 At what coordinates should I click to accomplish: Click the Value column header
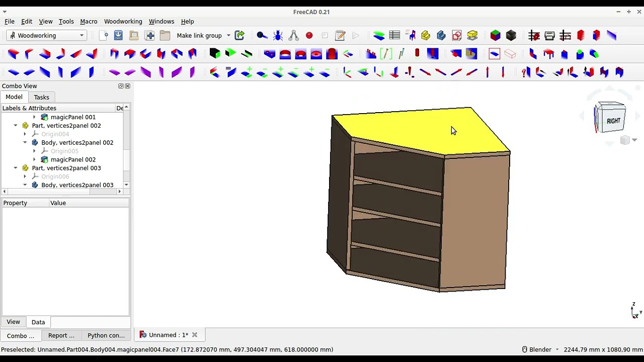point(89,203)
